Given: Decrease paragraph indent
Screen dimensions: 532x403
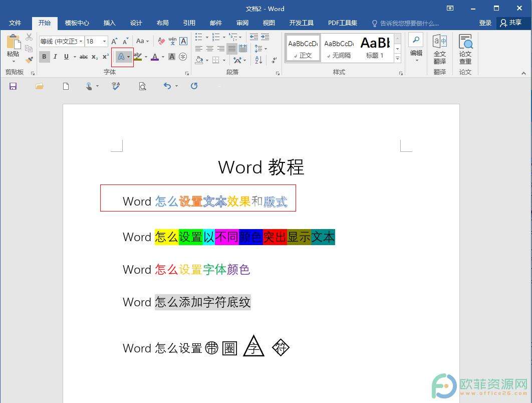Looking at the screenshot, I should [x=254, y=37].
